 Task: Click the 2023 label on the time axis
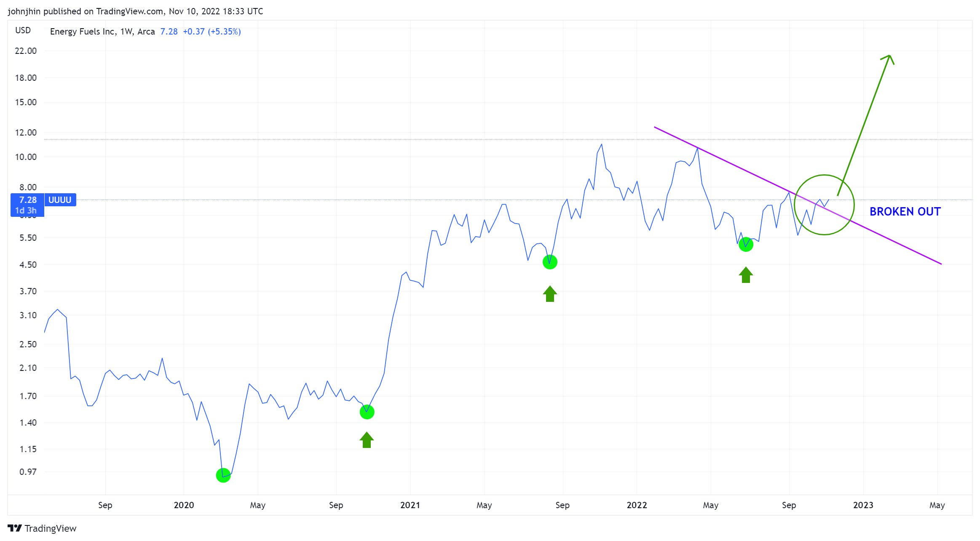[863, 505]
